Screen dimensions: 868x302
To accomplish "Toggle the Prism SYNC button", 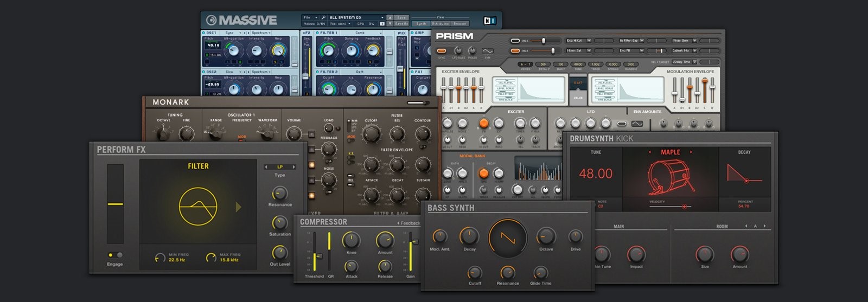I will click(442, 51).
